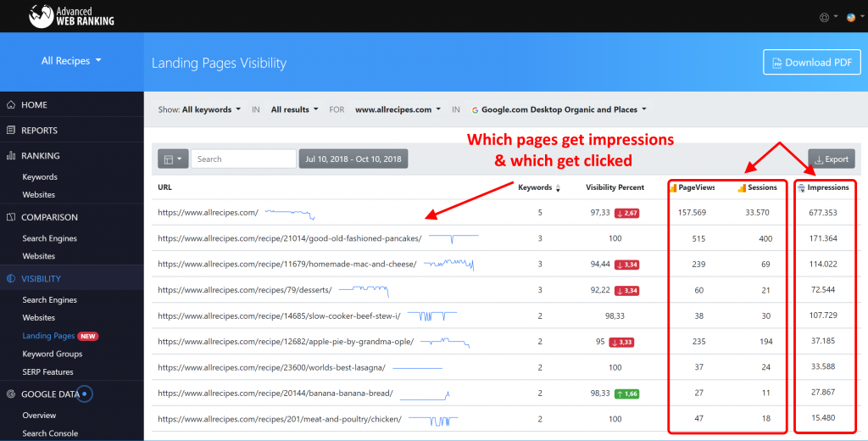Open the Google.com Desktop Organic search engine dropdown

pyautogui.click(x=559, y=109)
